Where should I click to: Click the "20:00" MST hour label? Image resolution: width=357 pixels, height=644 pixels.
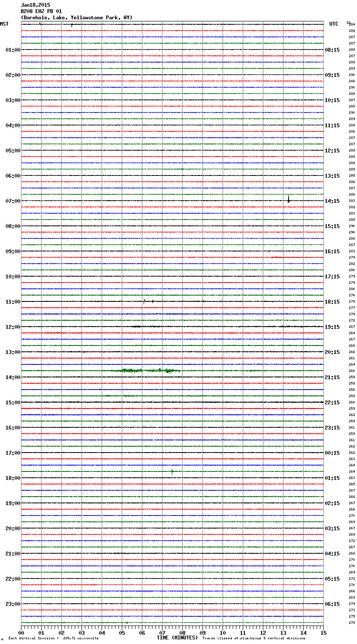click(13, 529)
